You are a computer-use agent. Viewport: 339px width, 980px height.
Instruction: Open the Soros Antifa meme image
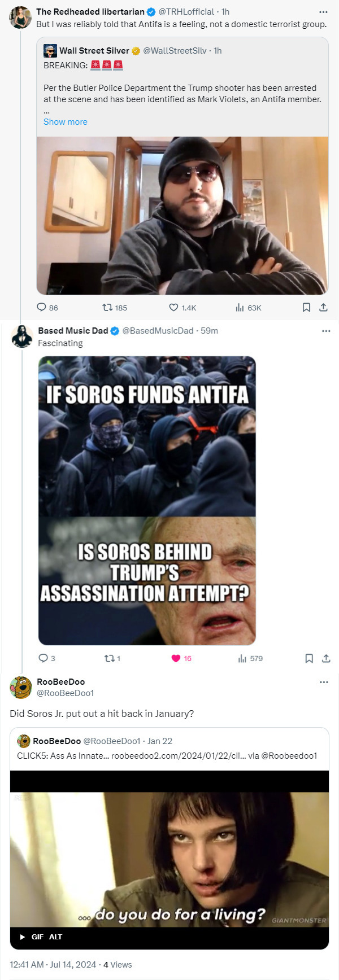[x=147, y=500]
